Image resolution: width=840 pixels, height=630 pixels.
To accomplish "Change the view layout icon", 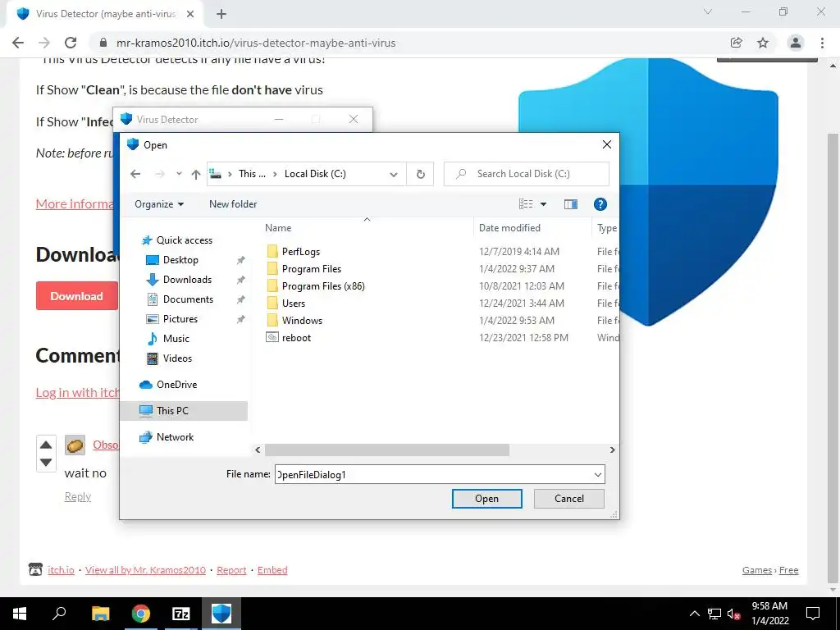I will pos(526,204).
